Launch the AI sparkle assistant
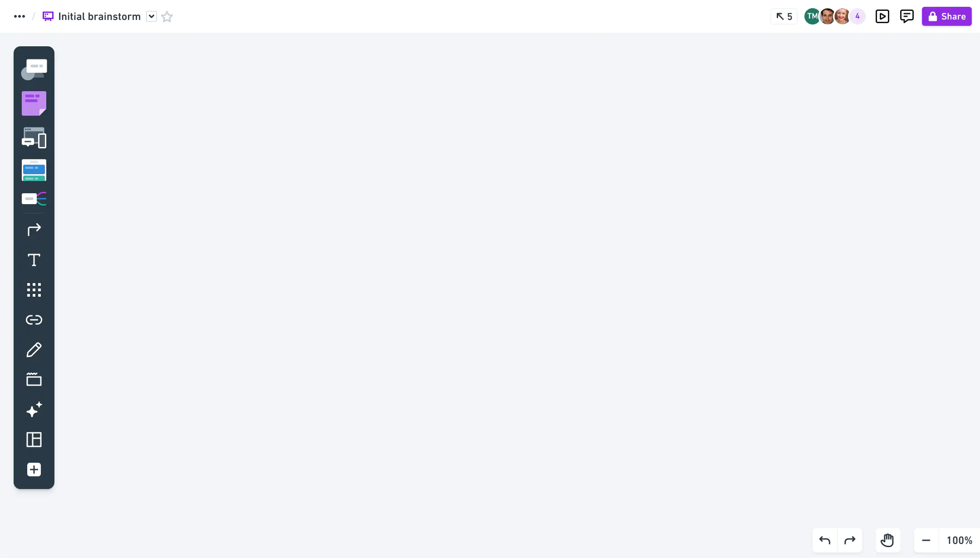This screenshot has height=558, width=980. [34, 409]
